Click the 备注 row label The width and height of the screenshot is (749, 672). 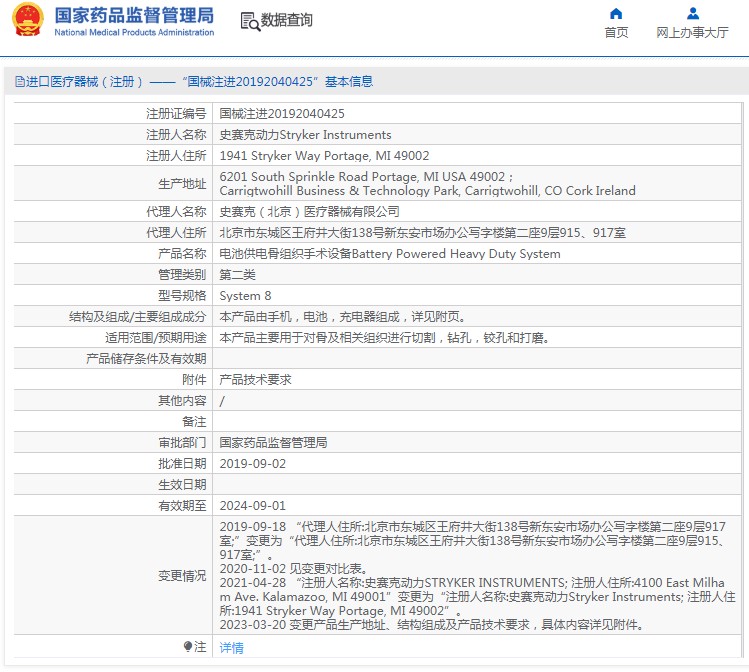(x=194, y=422)
